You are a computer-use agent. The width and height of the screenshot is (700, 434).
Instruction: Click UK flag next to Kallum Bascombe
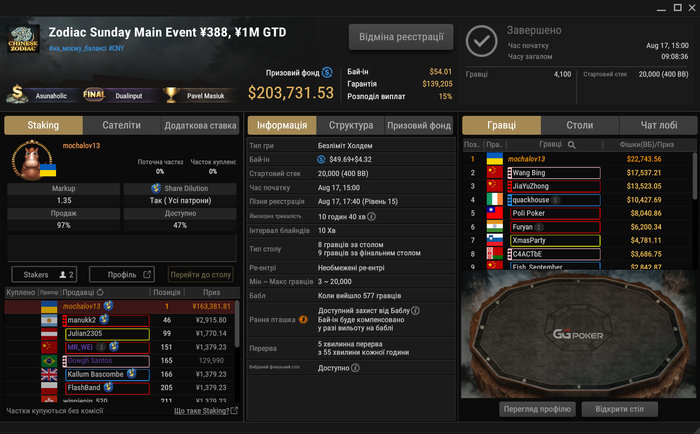pos(49,374)
